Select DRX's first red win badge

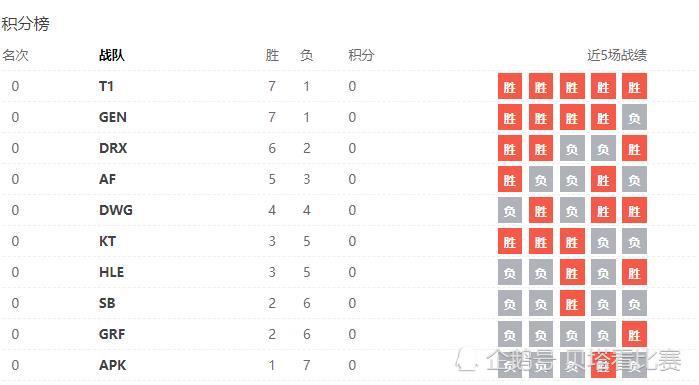pyautogui.click(x=510, y=148)
